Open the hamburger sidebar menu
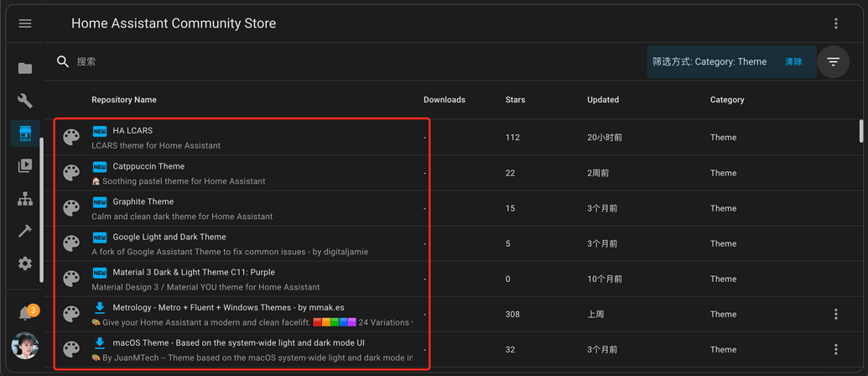The width and height of the screenshot is (868, 376). (x=25, y=23)
